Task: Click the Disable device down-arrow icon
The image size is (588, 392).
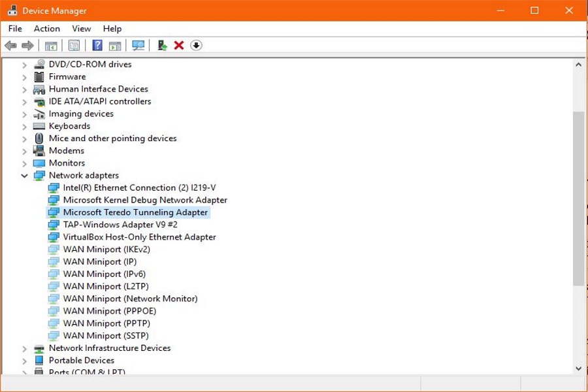Action: (x=196, y=45)
